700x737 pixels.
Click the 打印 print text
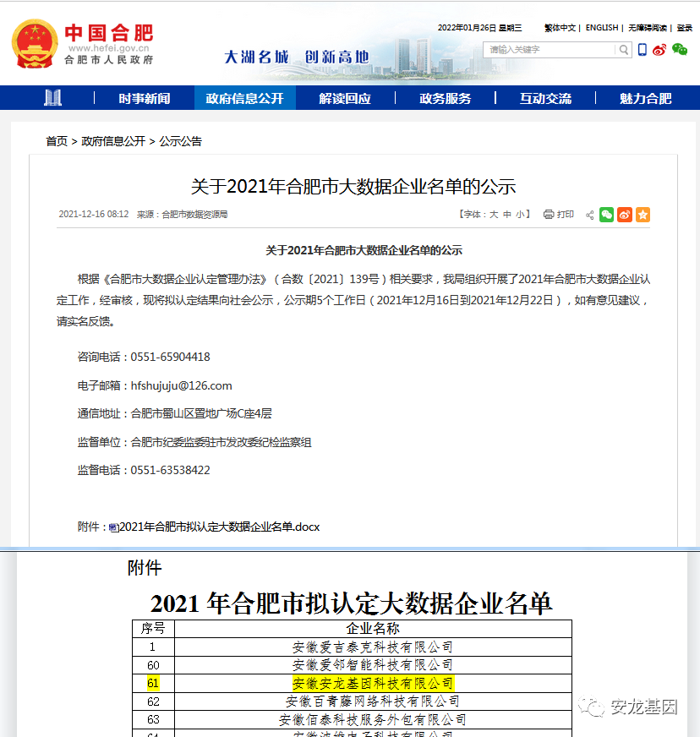565,215
